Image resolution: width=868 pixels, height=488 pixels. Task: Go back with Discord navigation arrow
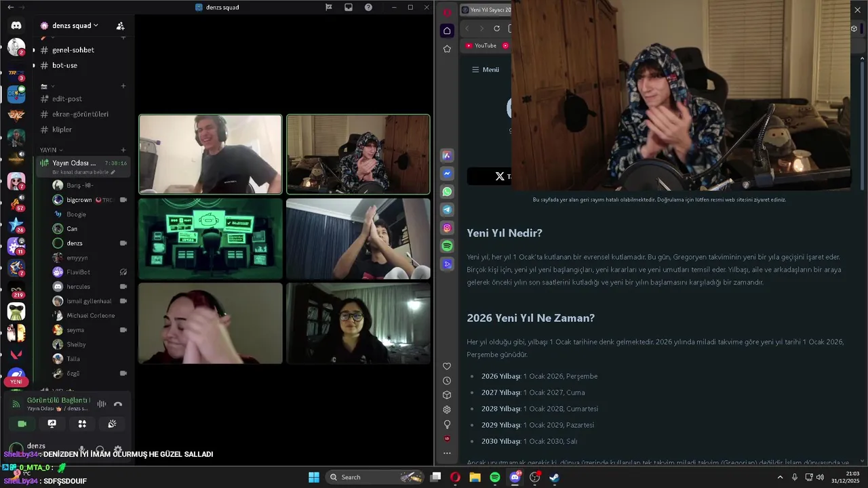click(x=10, y=7)
